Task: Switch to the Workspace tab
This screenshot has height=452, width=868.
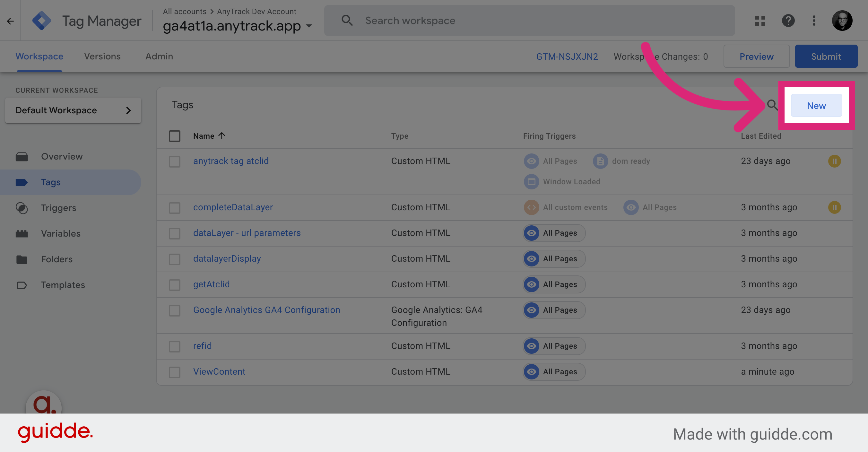Action: tap(39, 56)
